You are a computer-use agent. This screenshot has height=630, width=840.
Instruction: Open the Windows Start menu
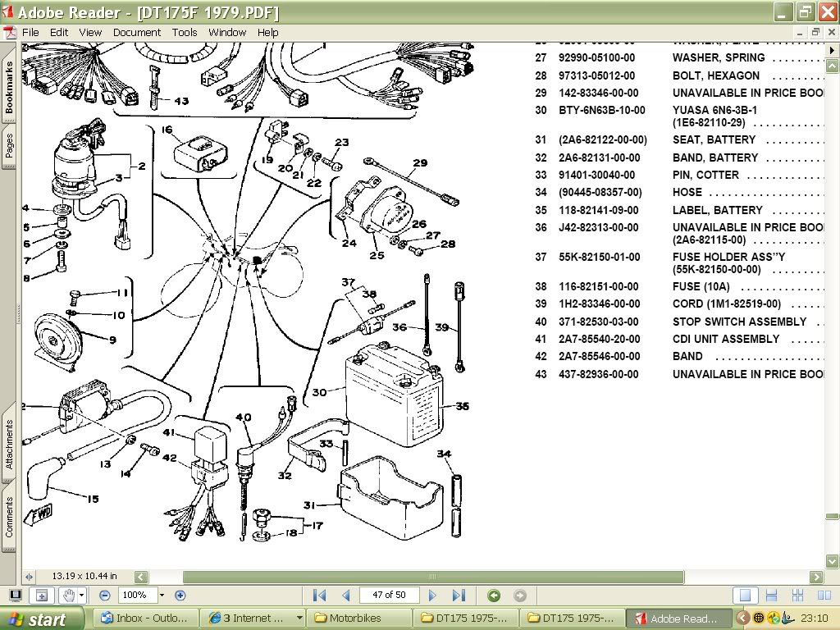43,619
